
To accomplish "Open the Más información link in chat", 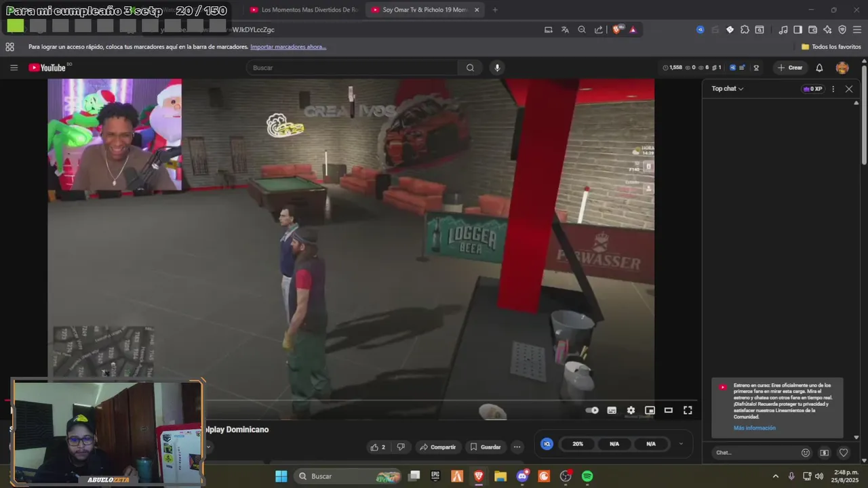I will point(754,428).
